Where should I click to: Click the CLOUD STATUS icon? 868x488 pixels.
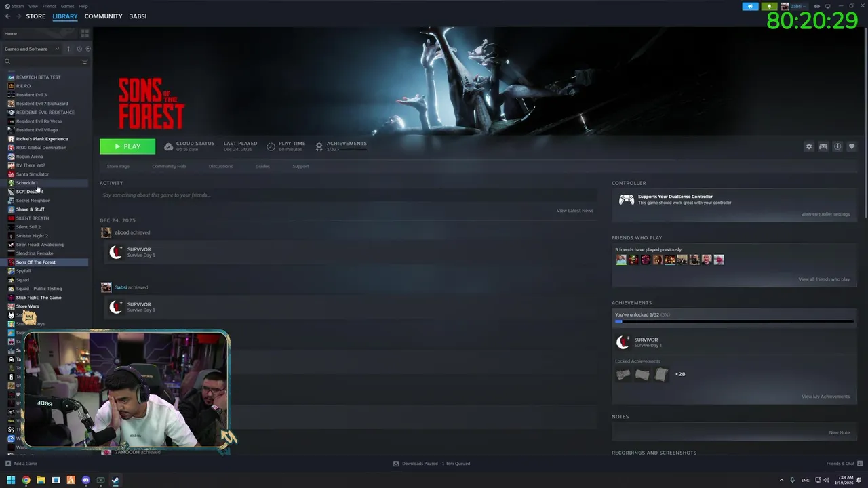(169, 146)
